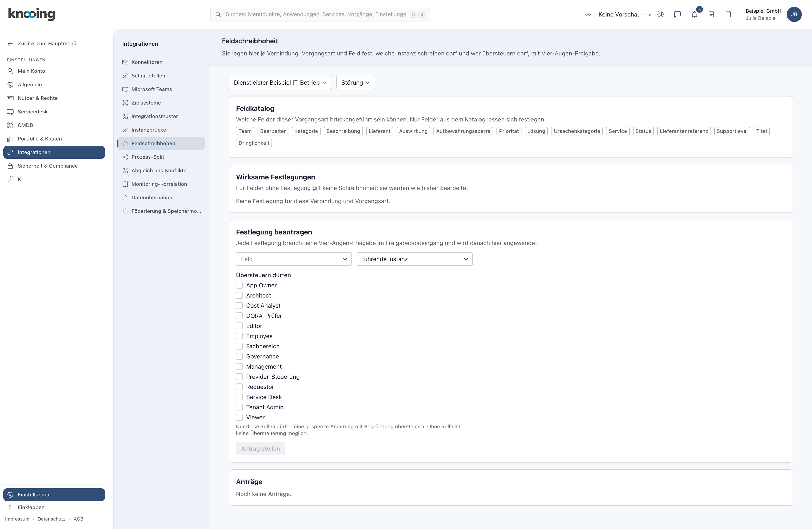This screenshot has width=812, height=529.
Task: Click the Aufbewahrungssperre field tag
Action: 463,131
